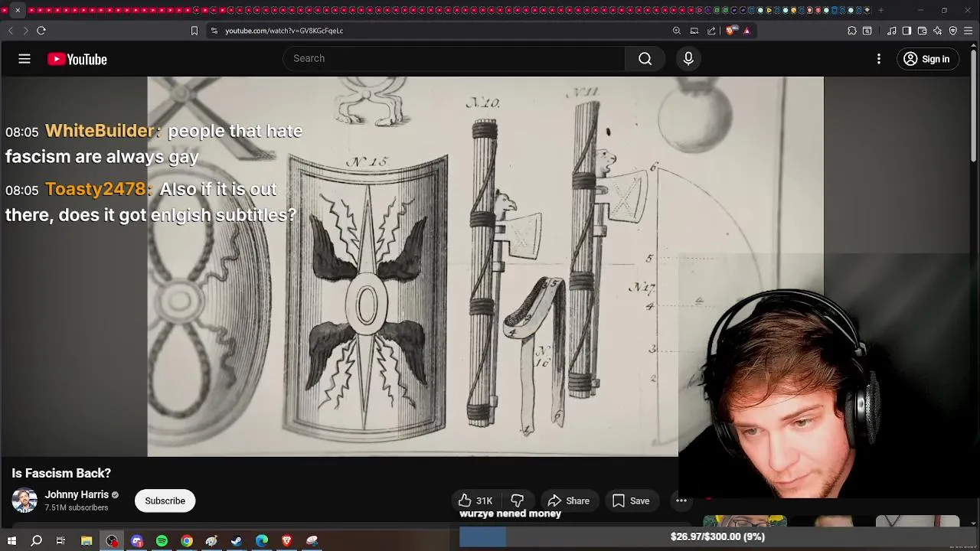Open Leo AI sparkle icon

pyautogui.click(x=938, y=31)
